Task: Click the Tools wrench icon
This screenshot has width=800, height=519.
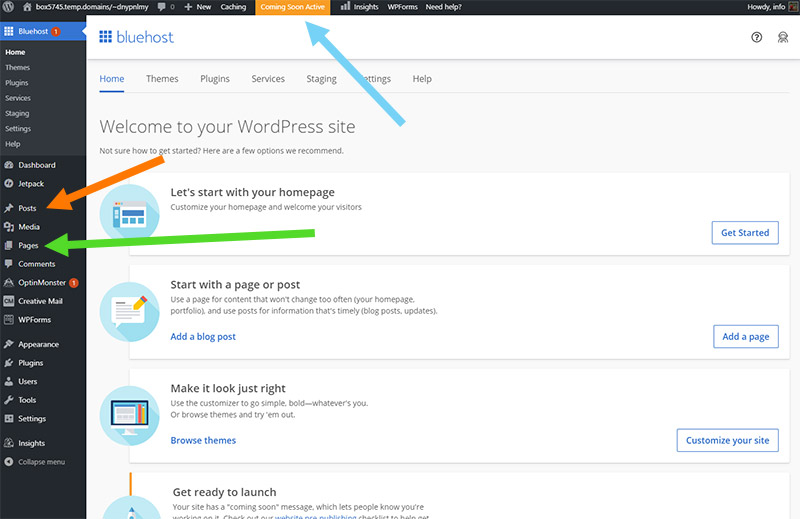Action: 9,400
